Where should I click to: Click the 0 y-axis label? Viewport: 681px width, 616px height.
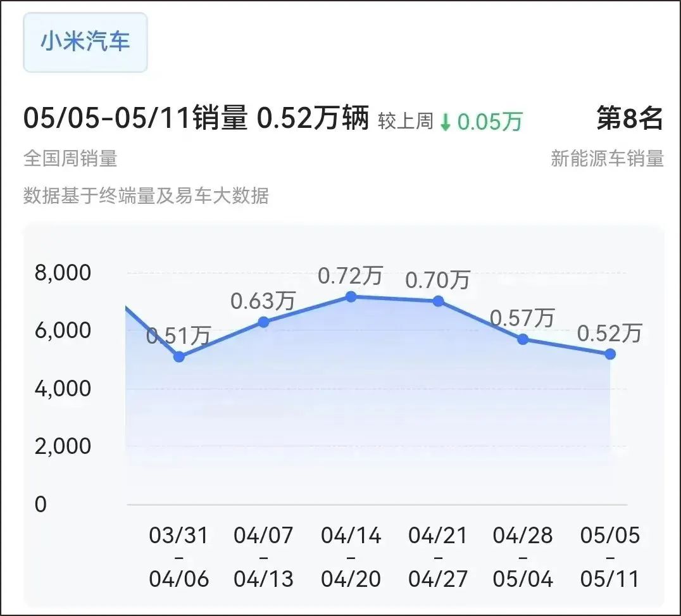(x=41, y=505)
